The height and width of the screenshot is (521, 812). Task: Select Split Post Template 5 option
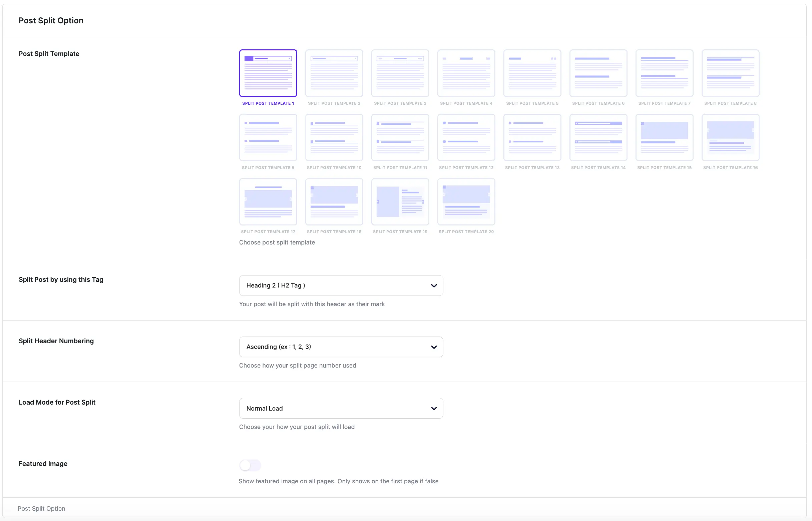(x=532, y=73)
